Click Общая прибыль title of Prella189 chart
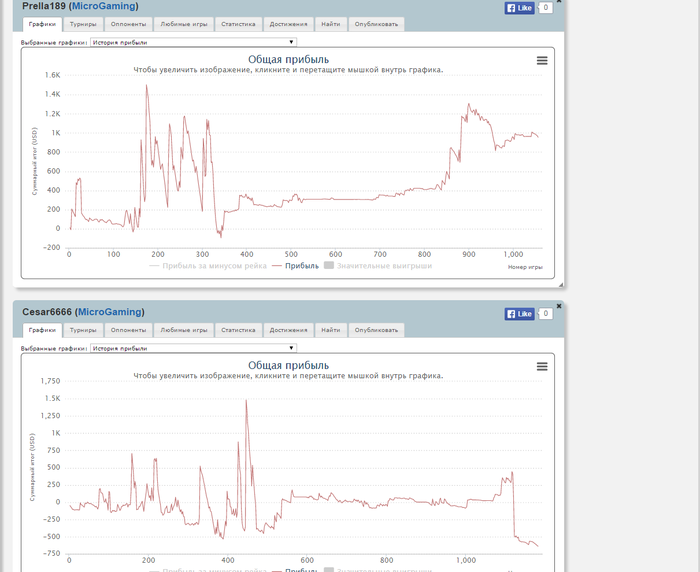 click(288, 59)
